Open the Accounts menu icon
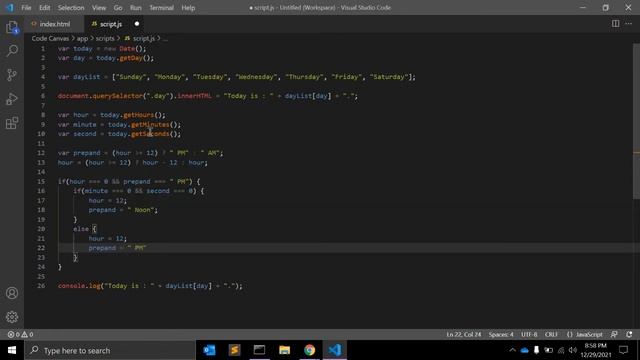The width and height of the screenshot is (640, 360). point(12,293)
